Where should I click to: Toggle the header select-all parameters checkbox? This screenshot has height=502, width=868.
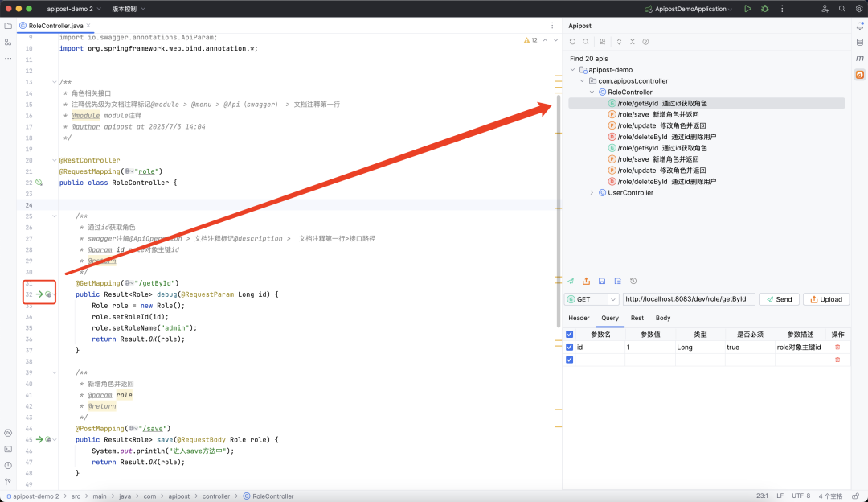point(570,334)
